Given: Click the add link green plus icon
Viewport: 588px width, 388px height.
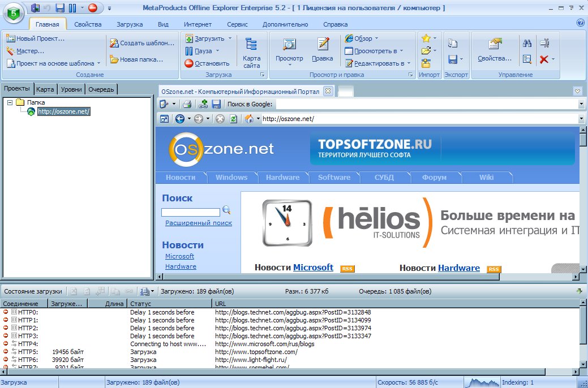Looking at the screenshot, I should (204, 104).
